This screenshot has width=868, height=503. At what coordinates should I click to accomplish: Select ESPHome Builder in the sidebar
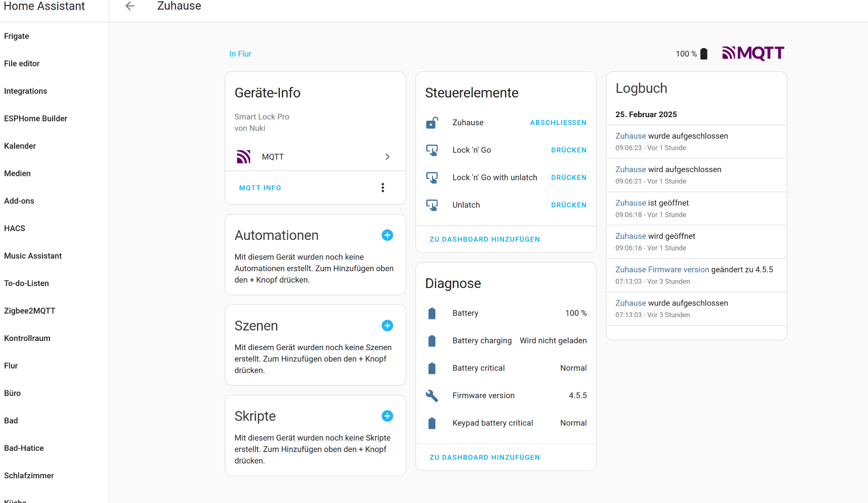tap(36, 119)
